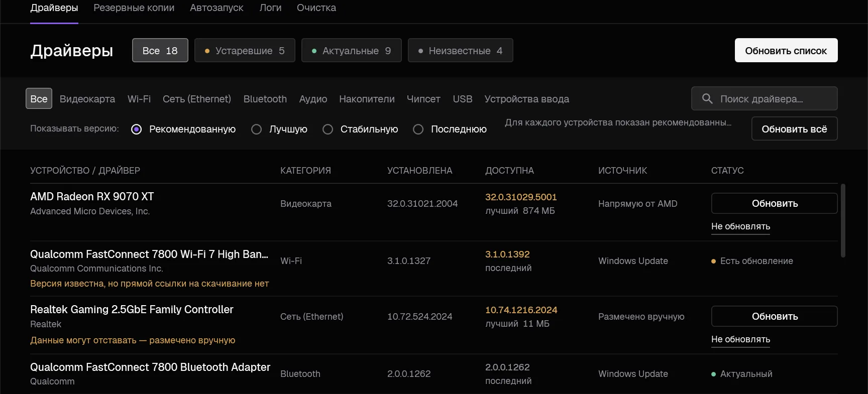Viewport: 868px width, 394px height.
Task: Toggle the Все 18 drivers filter
Action: point(160,50)
